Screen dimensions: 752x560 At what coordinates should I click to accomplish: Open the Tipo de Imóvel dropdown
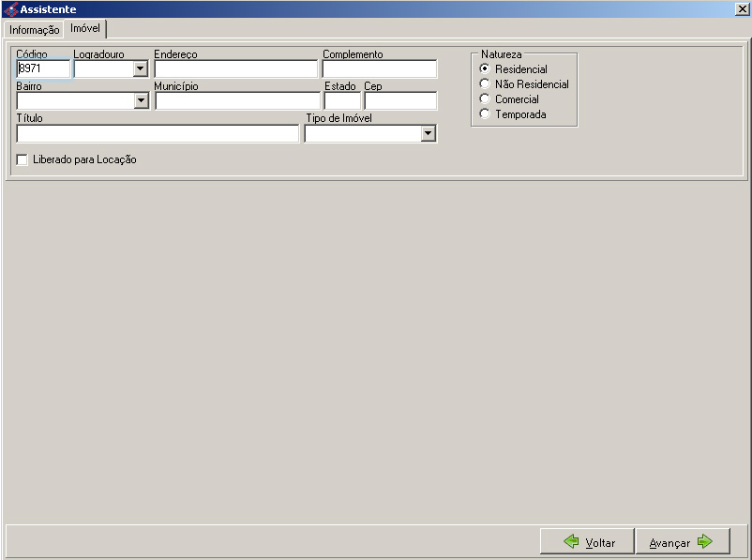428,133
